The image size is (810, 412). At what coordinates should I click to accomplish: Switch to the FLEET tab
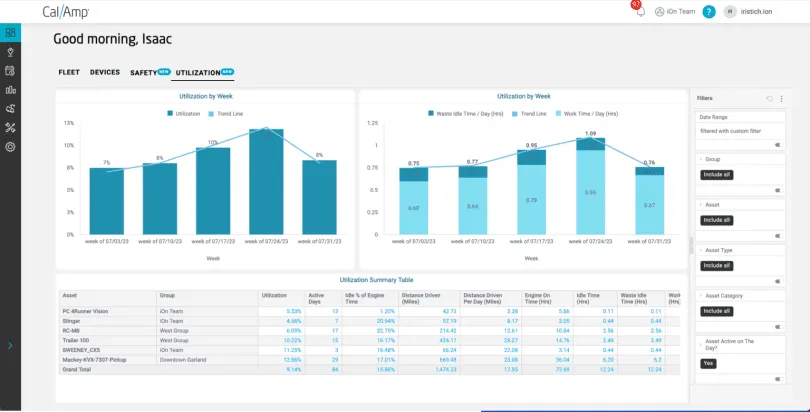(x=69, y=72)
